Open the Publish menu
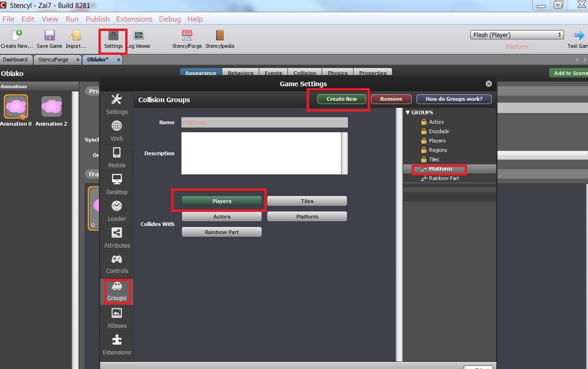 coord(98,19)
